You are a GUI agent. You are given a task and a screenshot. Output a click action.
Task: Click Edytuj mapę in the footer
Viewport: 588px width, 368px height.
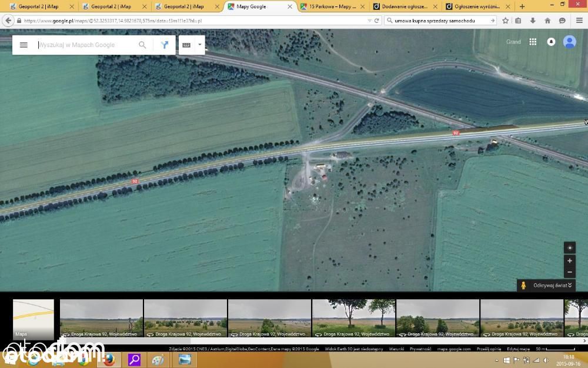pyautogui.click(x=518, y=349)
